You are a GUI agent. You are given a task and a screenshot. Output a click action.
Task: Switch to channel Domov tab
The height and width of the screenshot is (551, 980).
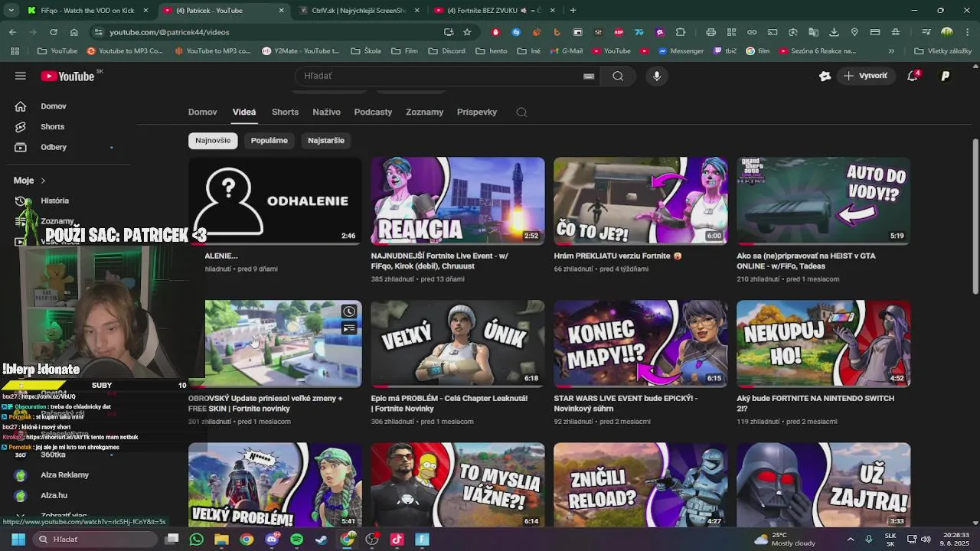203,112
